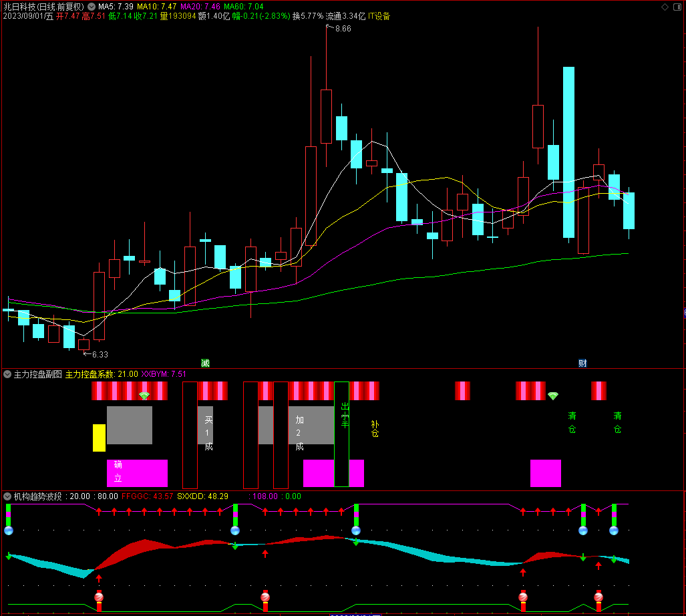Image resolution: width=686 pixels, height=616 pixels.
Task: Select the MA20: 7.46 moving average label
Action: click(x=200, y=7)
